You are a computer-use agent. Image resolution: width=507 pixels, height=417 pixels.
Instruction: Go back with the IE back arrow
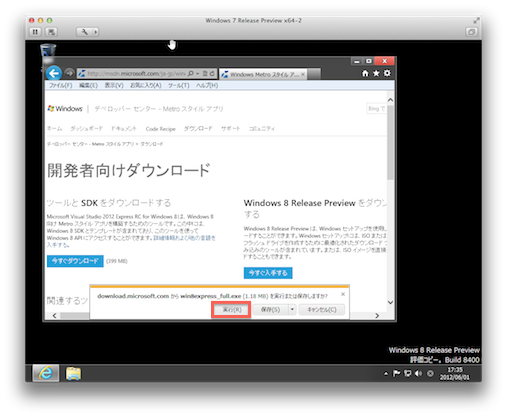point(53,73)
